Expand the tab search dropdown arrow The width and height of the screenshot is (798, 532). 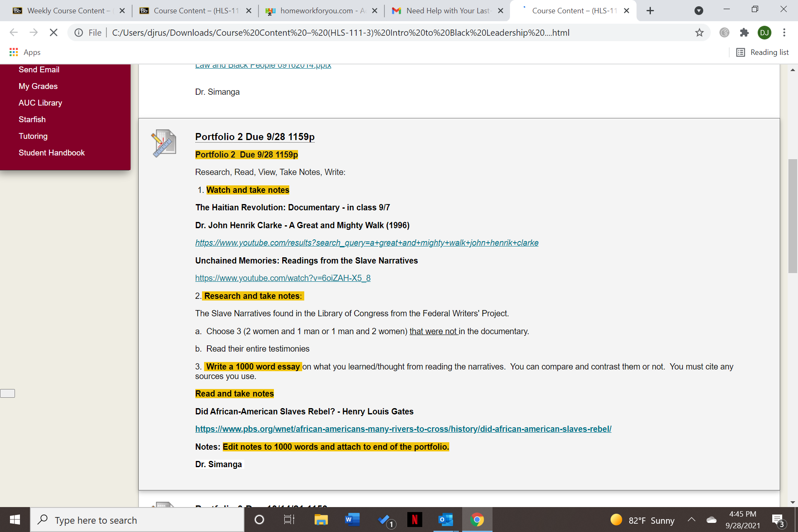pyautogui.click(x=699, y=10)
